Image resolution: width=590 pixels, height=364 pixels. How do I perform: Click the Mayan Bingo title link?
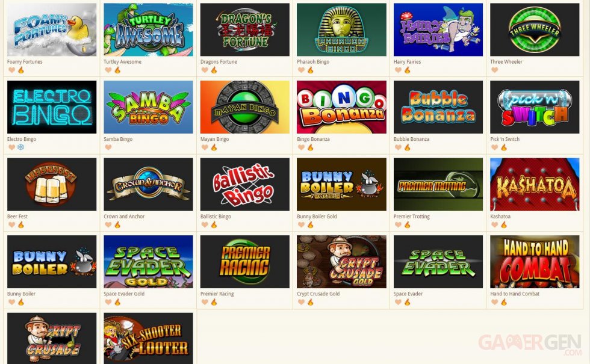pos(214,139)
